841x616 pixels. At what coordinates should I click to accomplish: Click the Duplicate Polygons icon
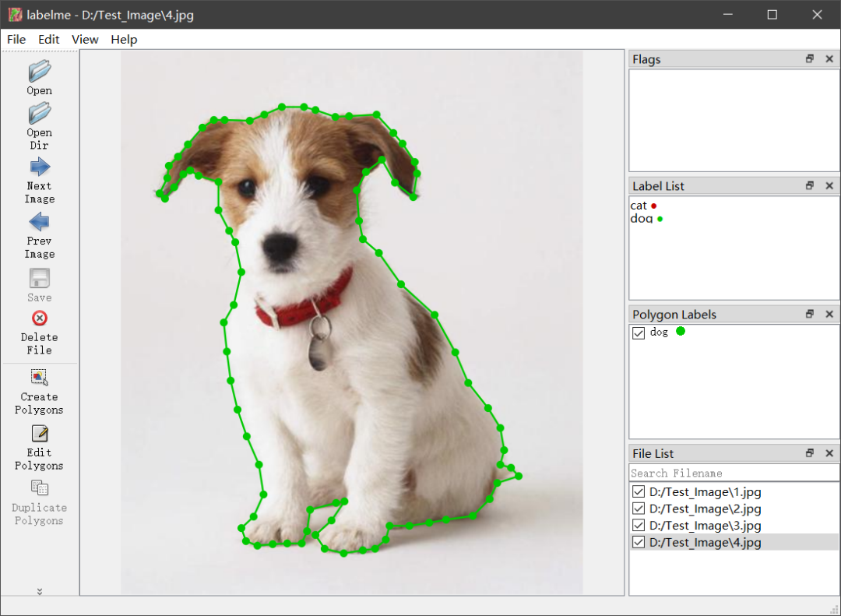40,488
